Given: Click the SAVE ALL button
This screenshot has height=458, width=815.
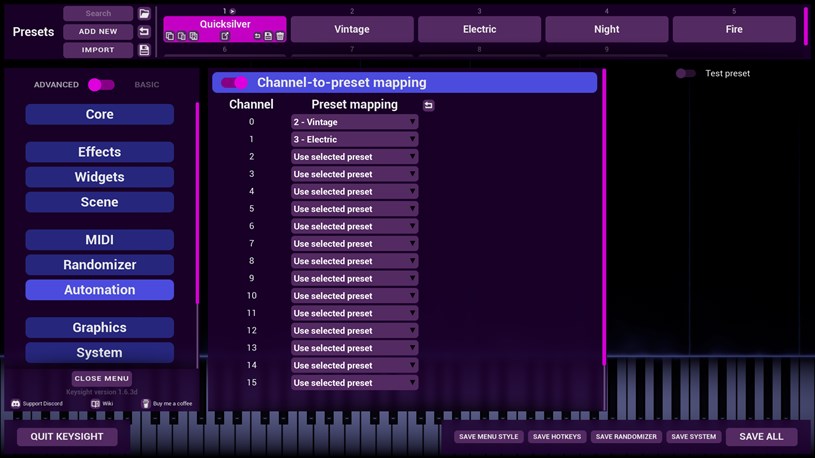Looking at the screenshot, I should click(x=761, y=437).
